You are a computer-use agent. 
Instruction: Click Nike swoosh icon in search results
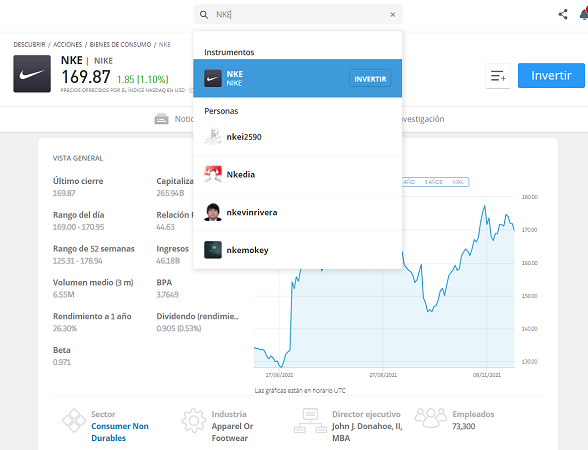(x=213, y=79)
